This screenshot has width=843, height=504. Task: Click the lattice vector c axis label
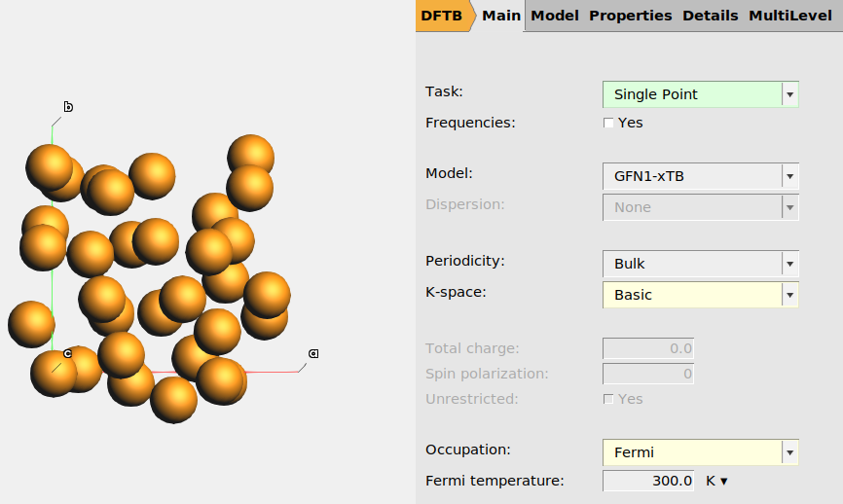[x=67, y=353]
